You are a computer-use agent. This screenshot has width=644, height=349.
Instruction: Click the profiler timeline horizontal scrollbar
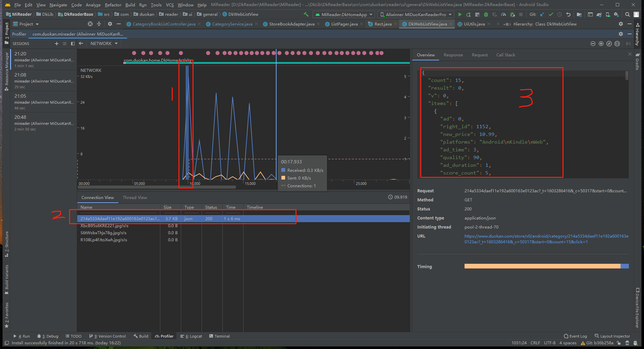pyautogui.click(x=157, y=187)
